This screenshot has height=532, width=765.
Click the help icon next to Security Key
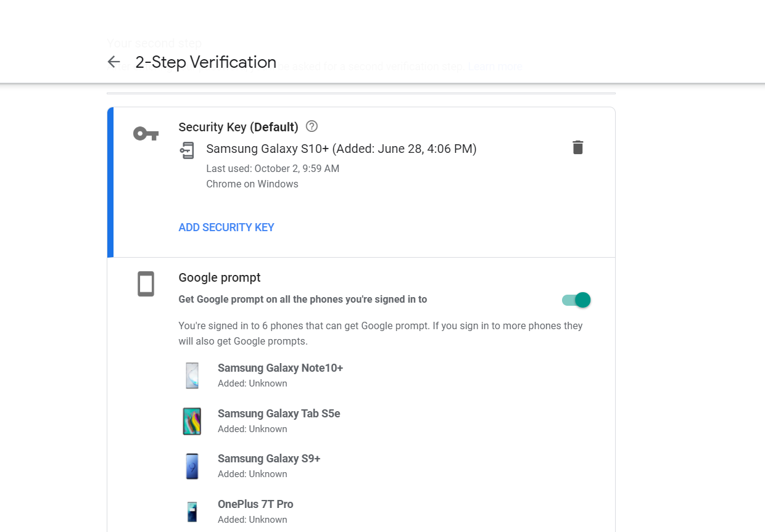312,126
